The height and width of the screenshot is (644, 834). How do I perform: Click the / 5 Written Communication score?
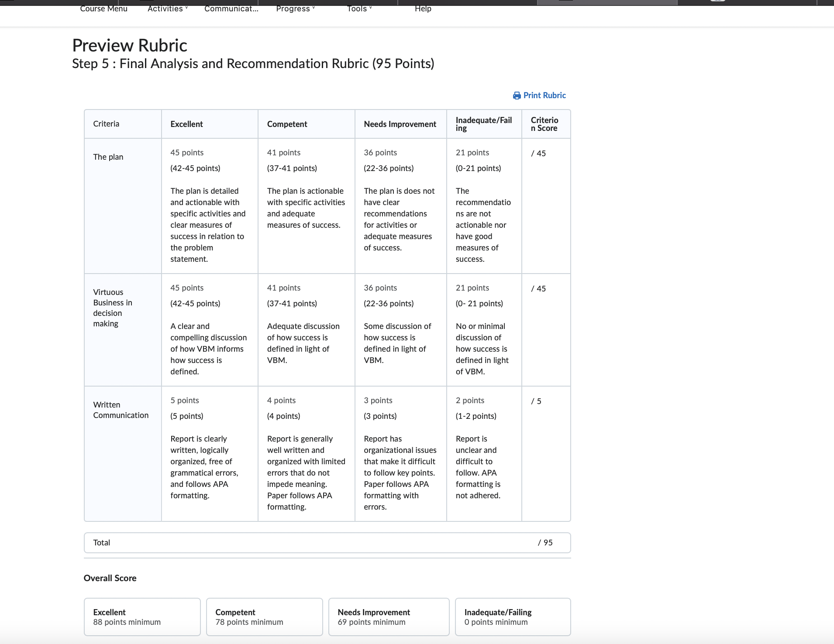pyautogui.click(x=536, y=401)
